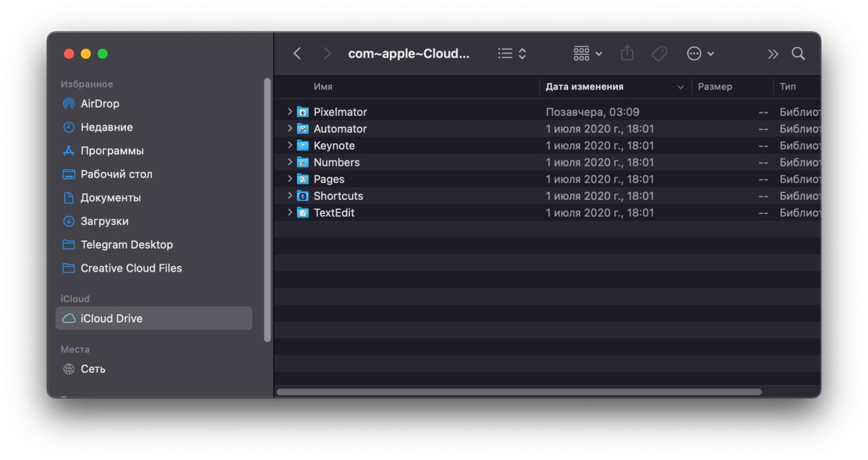Click the horizontal scrollbar at the bottom
This screenshot has height=460, width=868.
(519, 392)
